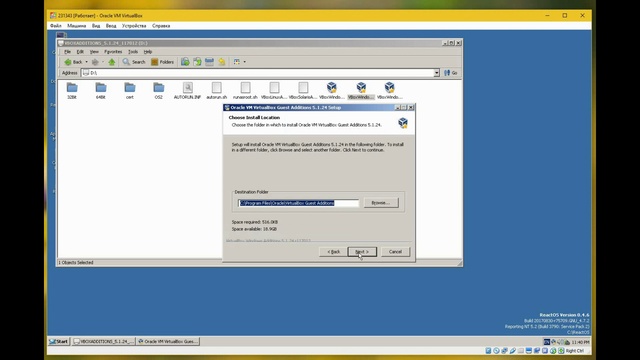Cancel the Guest Additions setup
This screenshot has height=360, width=640.
395,252
